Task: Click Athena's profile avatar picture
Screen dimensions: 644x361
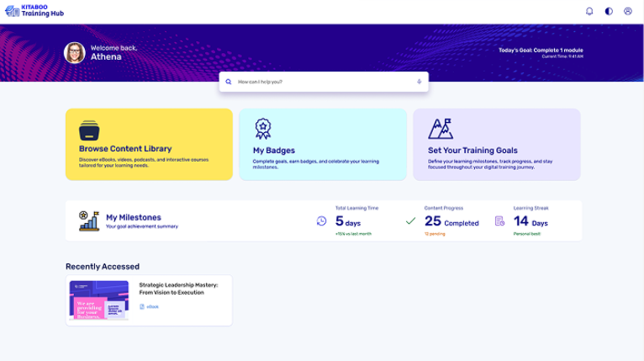Action: tap(75, 53)
